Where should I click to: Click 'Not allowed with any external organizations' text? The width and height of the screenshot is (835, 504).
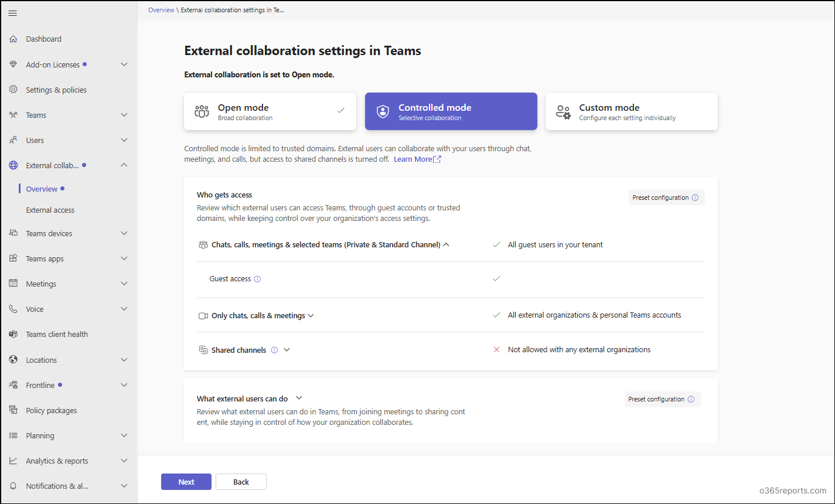[580, 349]
